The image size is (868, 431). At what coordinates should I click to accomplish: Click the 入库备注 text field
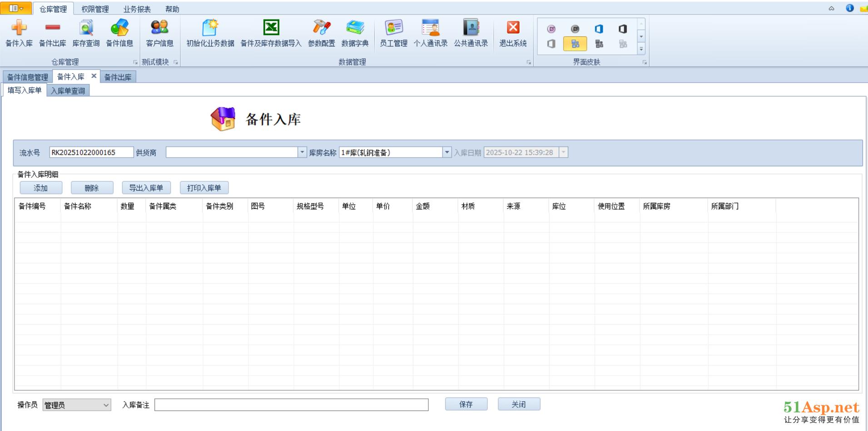click(x=291, y=405)
